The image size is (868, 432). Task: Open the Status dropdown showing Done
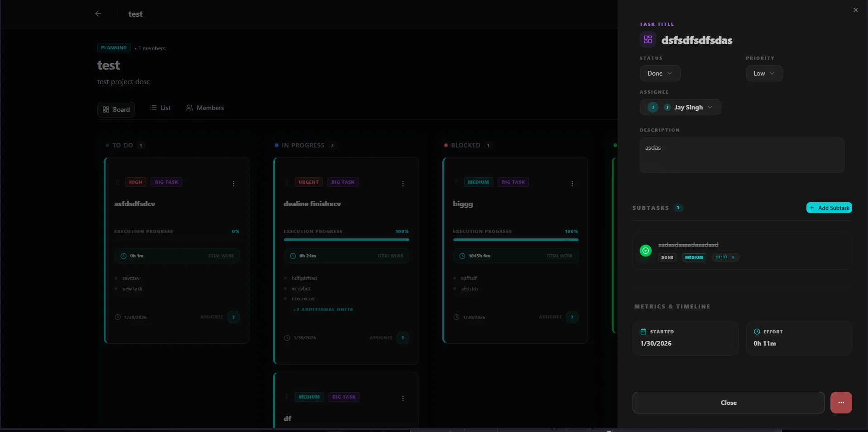tap(660, 73)
